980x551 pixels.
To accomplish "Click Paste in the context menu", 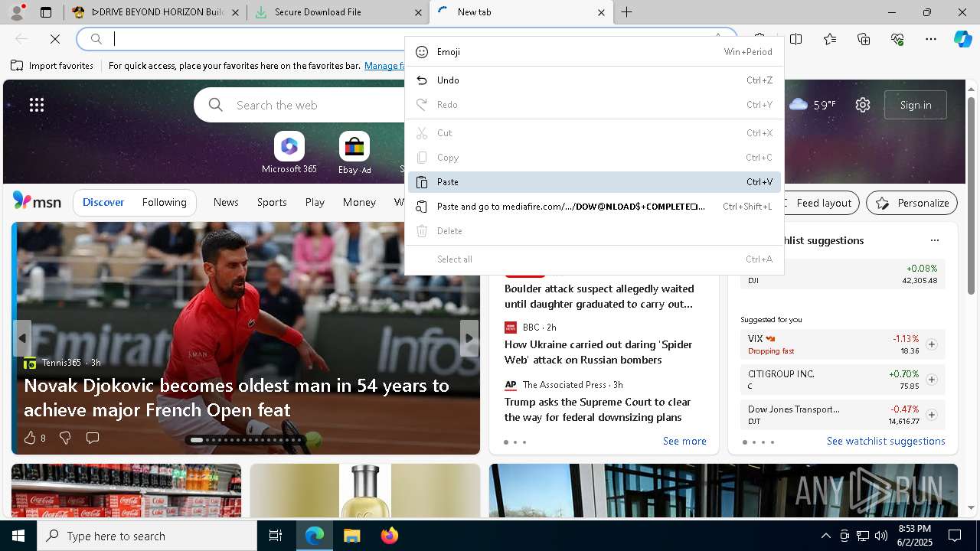I will 594,182.
